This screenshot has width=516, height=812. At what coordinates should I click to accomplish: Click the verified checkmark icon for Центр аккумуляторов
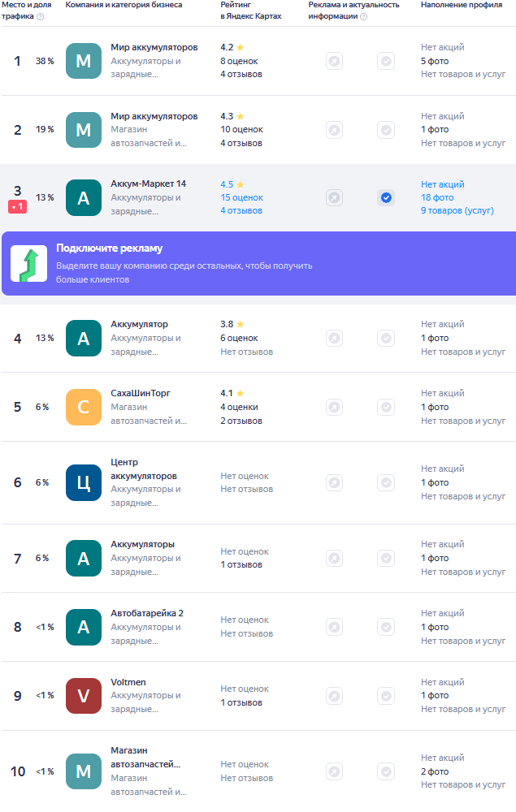tap(386, 482)
